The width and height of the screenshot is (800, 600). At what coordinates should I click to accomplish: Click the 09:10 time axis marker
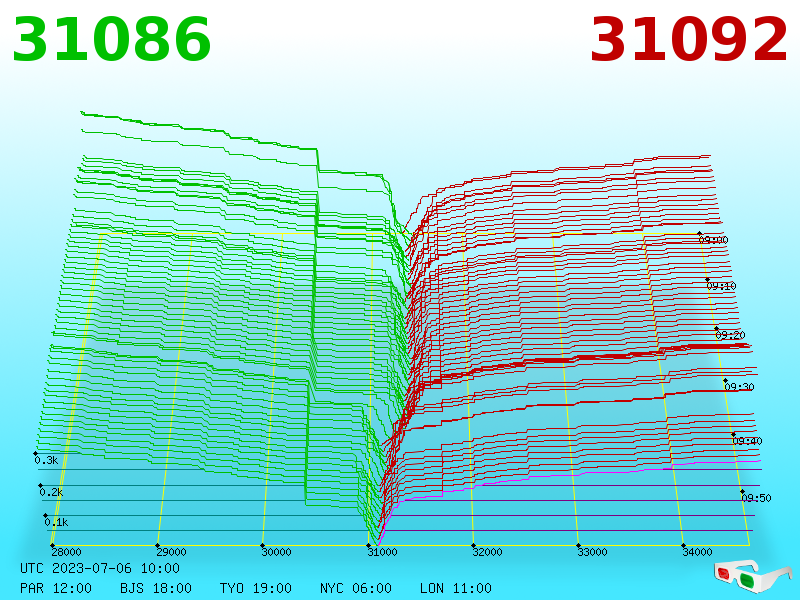click(721, 286)
